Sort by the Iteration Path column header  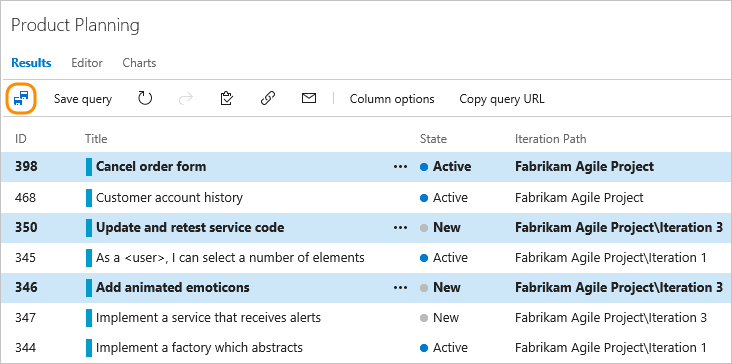pyautogui.click(x=550, y=139)
